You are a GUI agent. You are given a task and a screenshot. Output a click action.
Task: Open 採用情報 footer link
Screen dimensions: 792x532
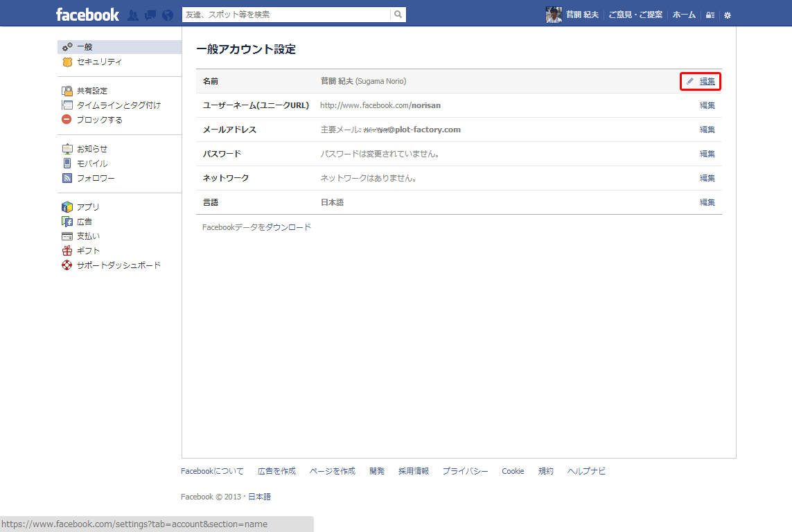click(x=414, y=471)
